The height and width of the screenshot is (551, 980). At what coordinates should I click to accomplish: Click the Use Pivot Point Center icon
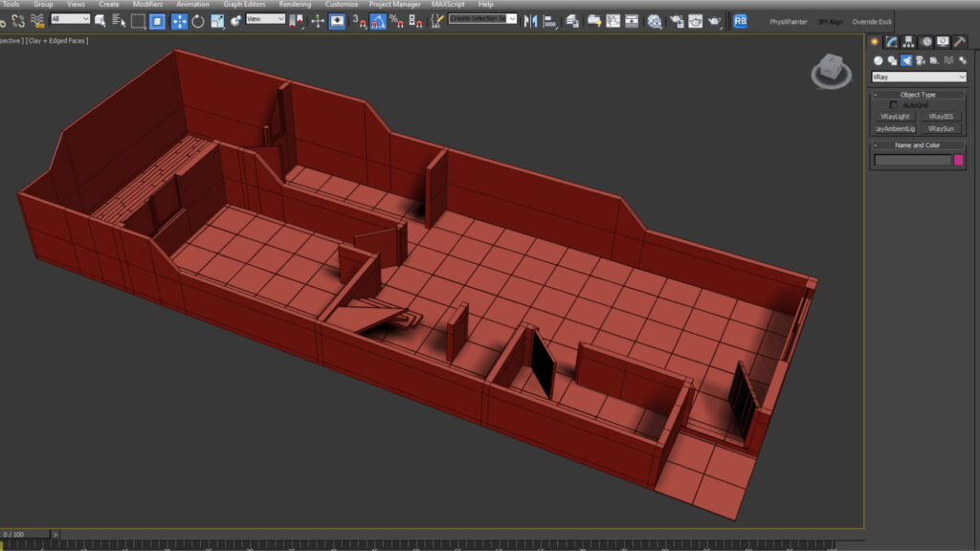coord(297,21)
